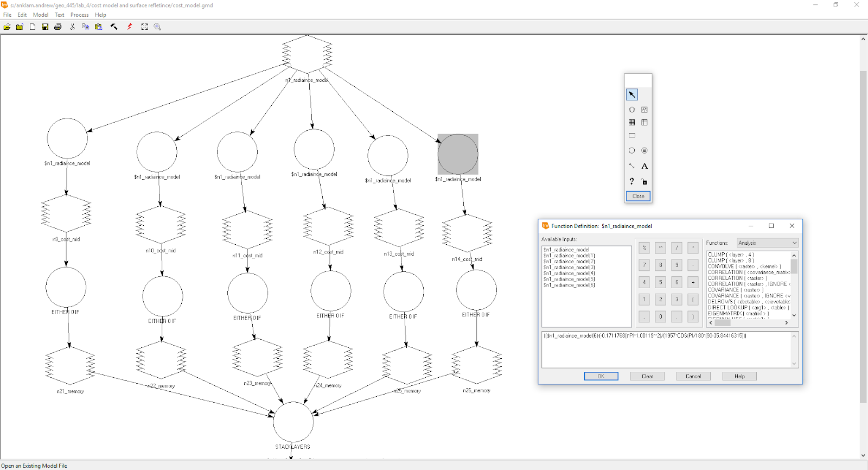868x470 pixels.
Task: Print the model using printer icon
Action: pyautogui.click(x=58, y=27)
